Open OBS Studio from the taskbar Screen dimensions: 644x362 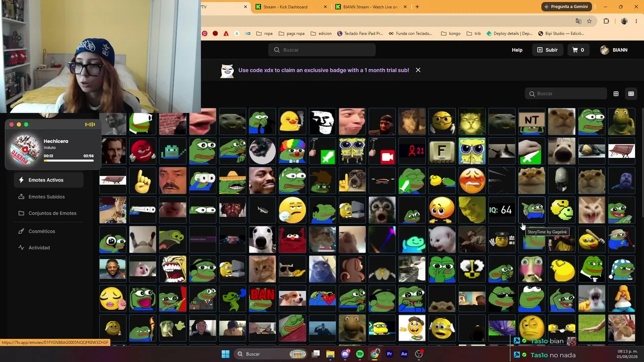point(419,354)
